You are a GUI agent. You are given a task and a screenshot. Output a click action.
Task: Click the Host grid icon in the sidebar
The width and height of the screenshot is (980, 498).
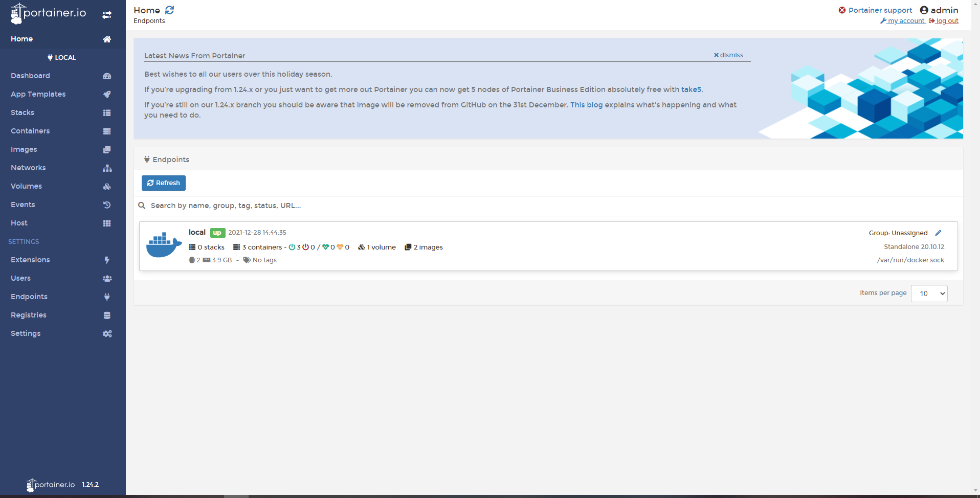(107, 223)
